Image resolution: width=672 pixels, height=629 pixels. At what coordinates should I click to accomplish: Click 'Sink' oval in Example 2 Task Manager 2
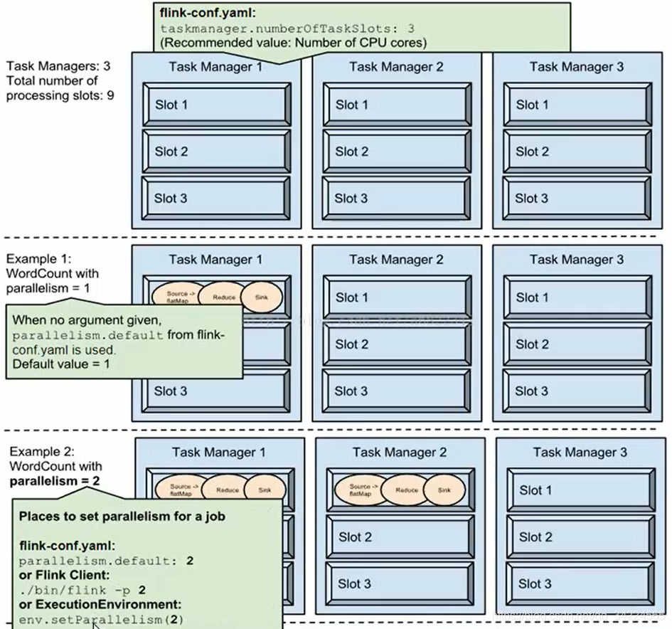pyautogui.click(x=444, y=490)
